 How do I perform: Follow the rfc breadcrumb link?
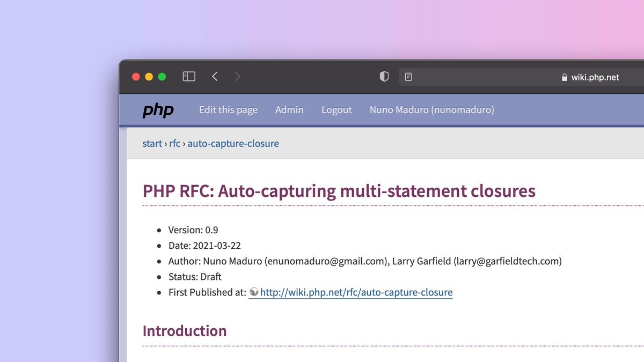coord(175,143)
